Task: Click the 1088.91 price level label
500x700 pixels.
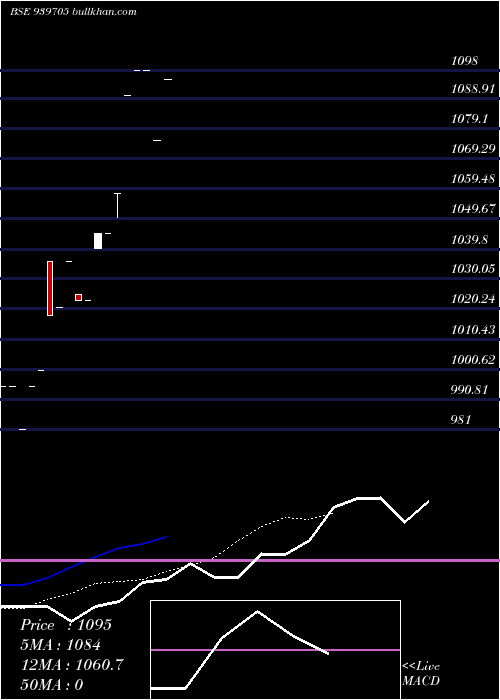Action: 473,89
